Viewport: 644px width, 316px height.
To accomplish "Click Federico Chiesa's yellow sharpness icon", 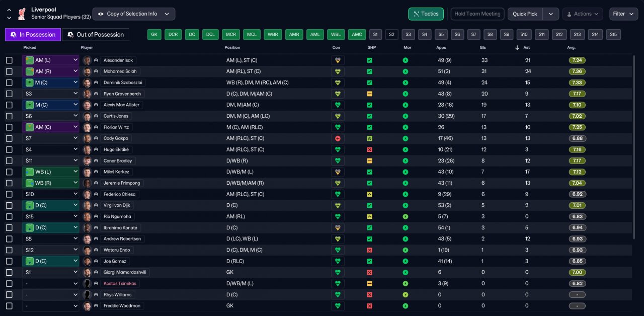I will pyautogui.click(x=369, y=194).
